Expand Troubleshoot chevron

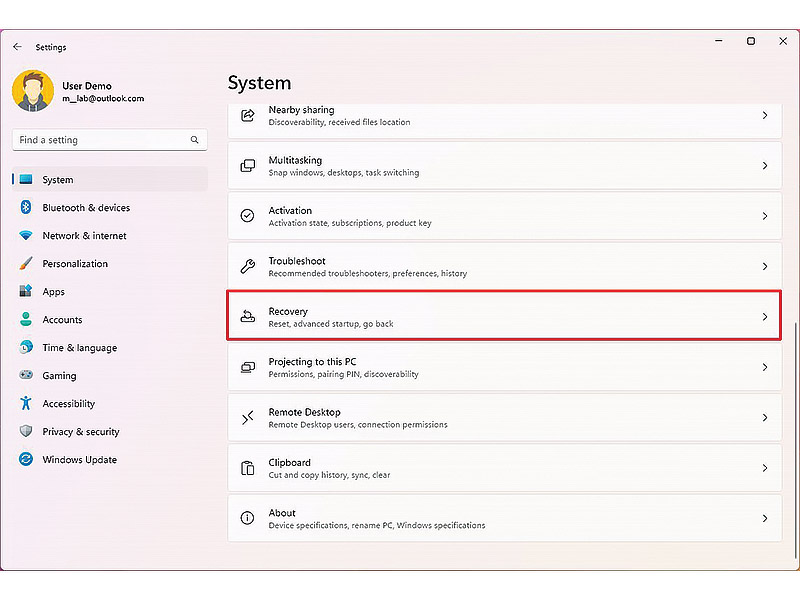765,266
